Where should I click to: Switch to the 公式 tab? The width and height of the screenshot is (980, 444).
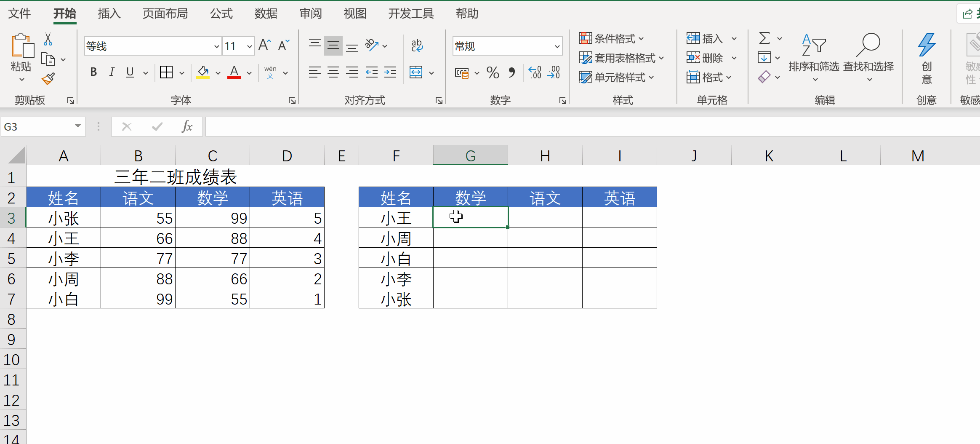[221, 14]
